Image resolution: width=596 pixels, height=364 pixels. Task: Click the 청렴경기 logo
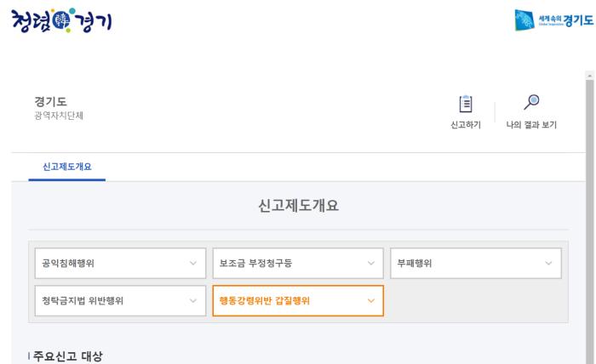61,20
